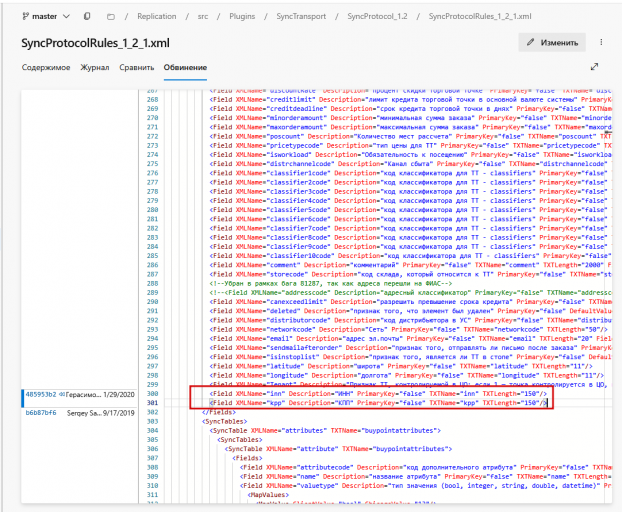622x512 pixels.
Task: Open commit b6b87bf6 link
Action: click(x=41, y=413)
